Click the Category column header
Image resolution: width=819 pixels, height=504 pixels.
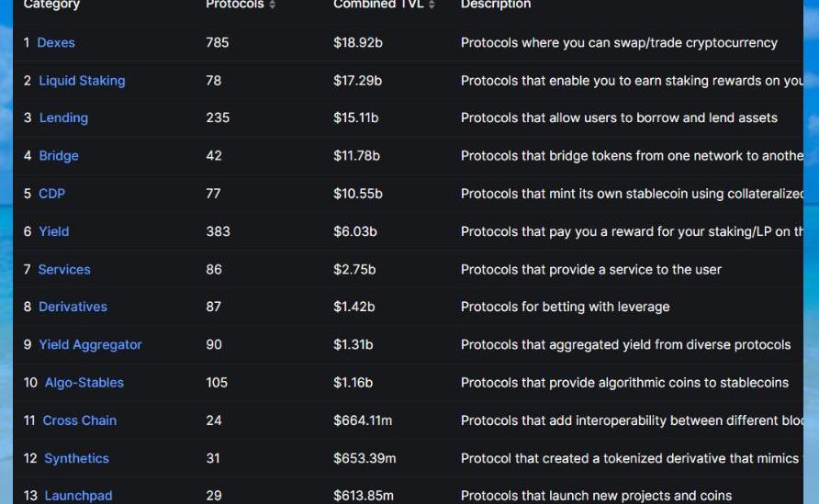[x=51, y=5]
